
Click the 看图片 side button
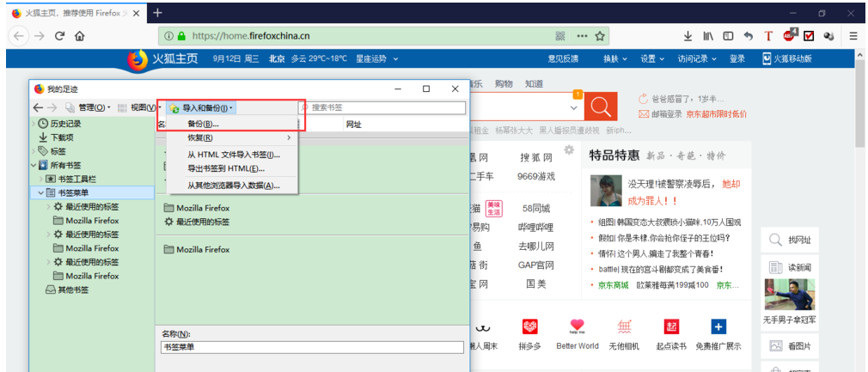pyautogui.click(x=789, y=346)
